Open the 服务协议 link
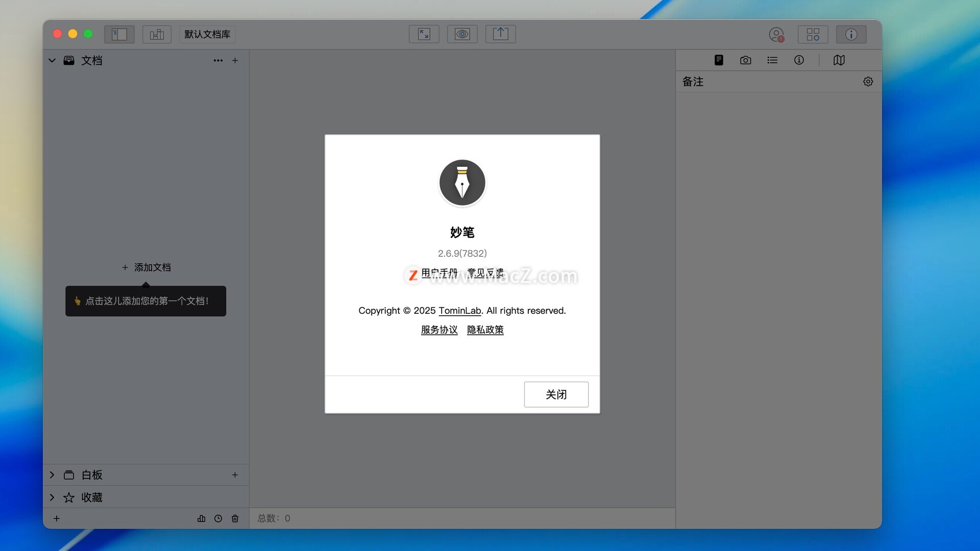 439,330
